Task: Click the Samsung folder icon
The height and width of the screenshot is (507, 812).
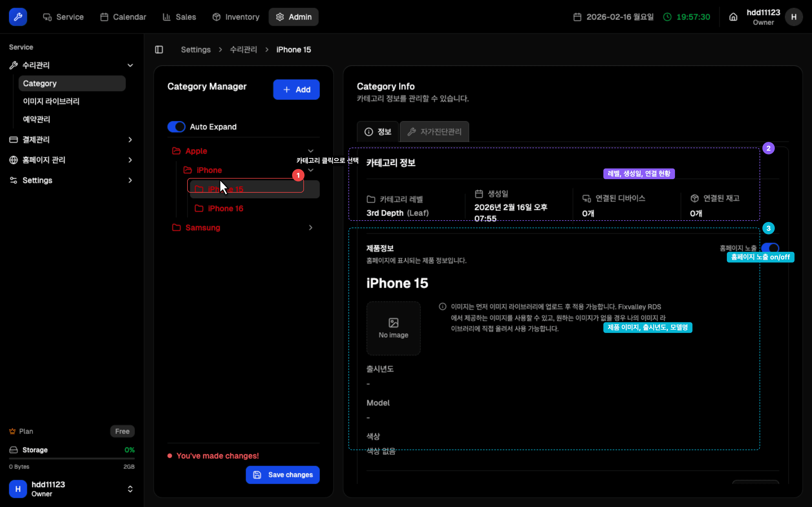Action: click(x=176, y=228)
